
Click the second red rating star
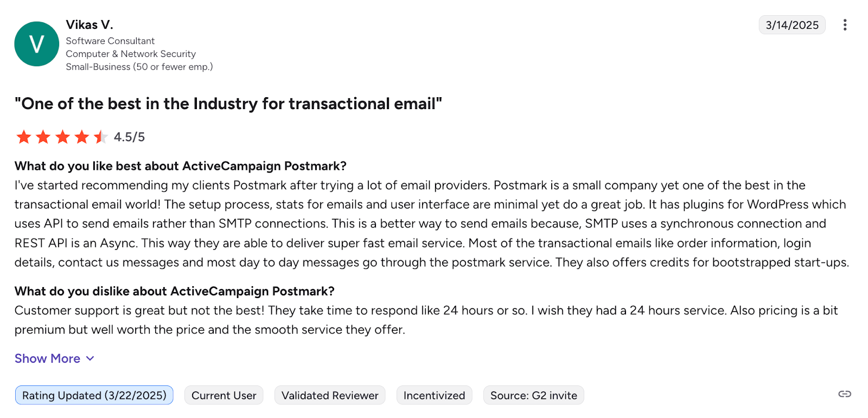(43, 137)
